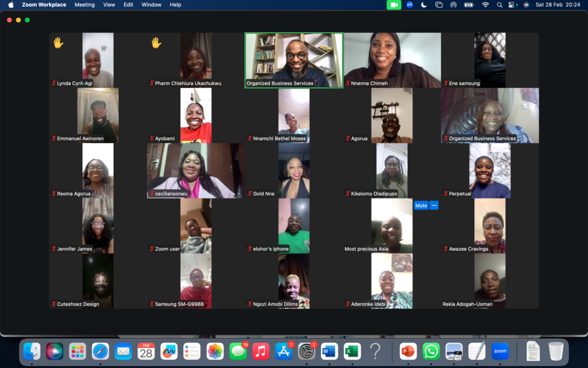Click the green camera status icon in menu bar

point(393,5)
